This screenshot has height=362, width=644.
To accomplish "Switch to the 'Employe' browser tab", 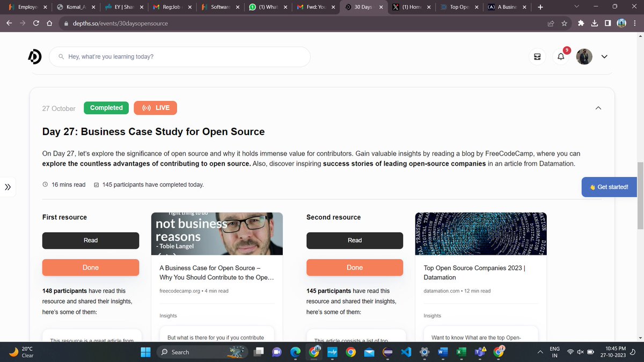I will point(27,7).
